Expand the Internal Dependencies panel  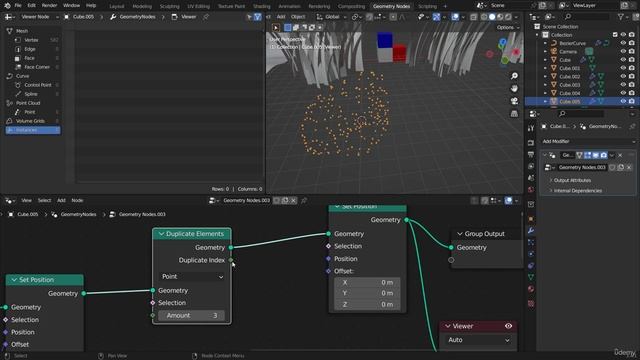[x=577, y=191]
